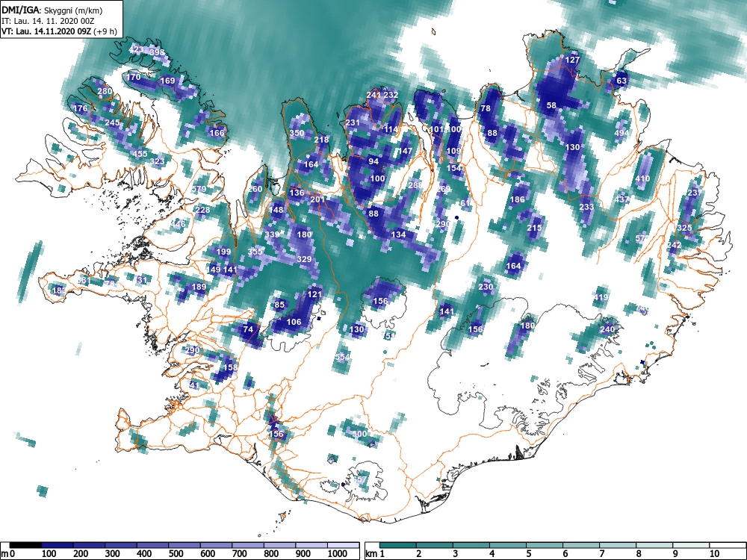Viewport: 747px width, 560px height.
Task: Click the visibility value 260 on the map
Action: (255, 189)
